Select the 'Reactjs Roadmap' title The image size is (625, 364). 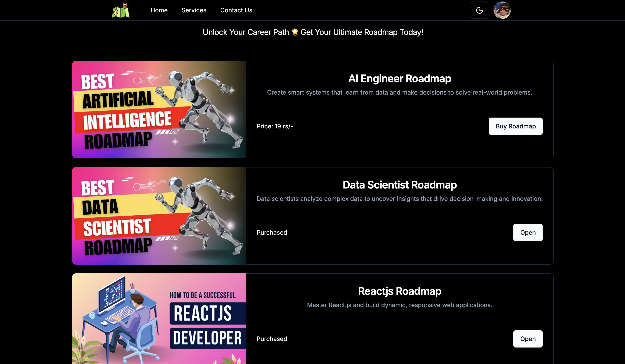coord(400,291)
